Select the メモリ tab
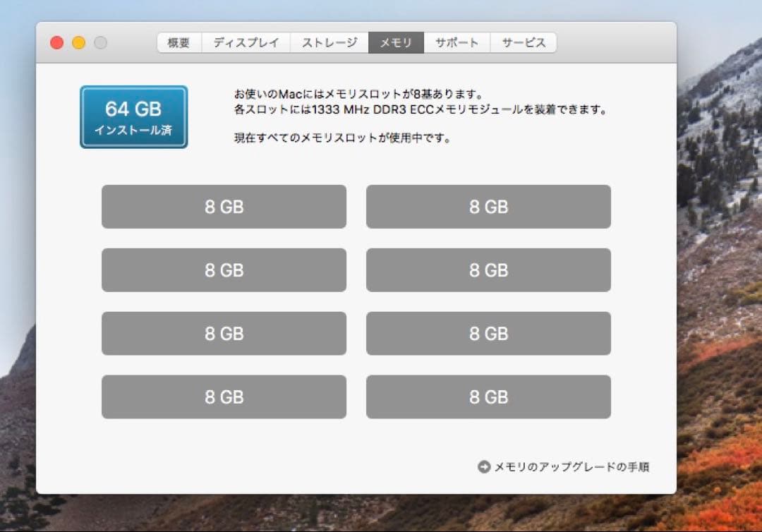This screenshot has width=762, height=532. [x=395, y=42]
